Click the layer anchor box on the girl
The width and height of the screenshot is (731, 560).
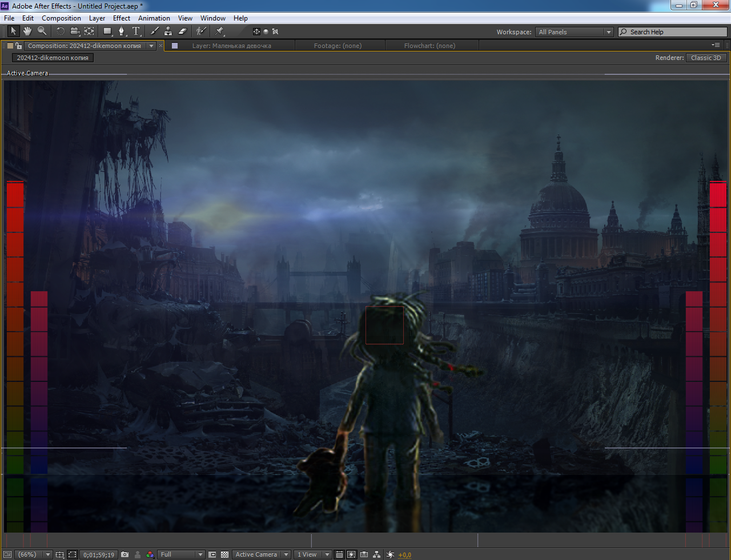click(384, 325)
